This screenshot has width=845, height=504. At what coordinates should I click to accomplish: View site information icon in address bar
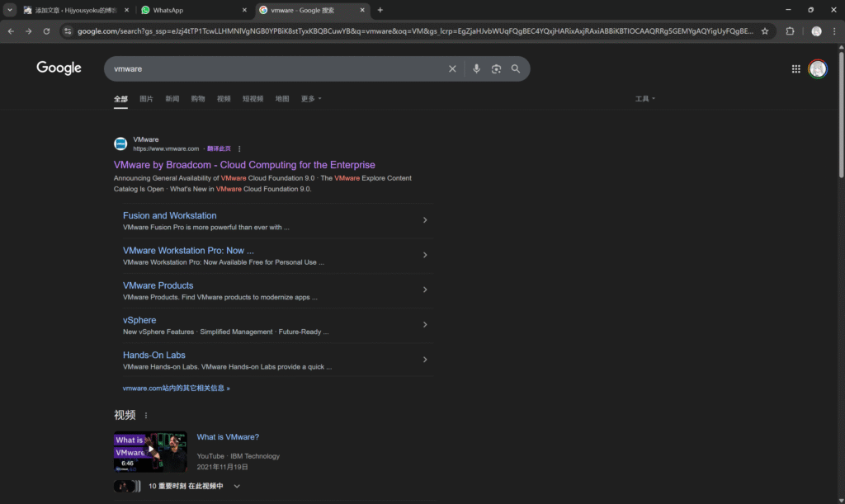68,31
